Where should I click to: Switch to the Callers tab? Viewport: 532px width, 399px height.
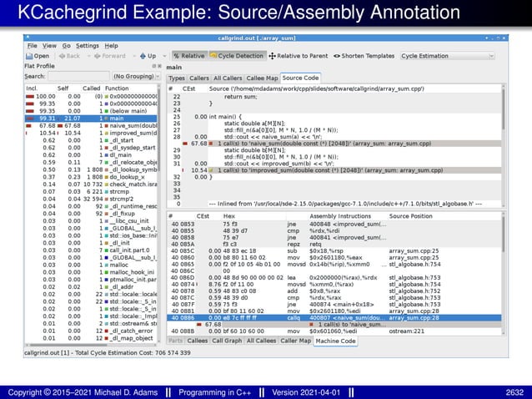199,78
